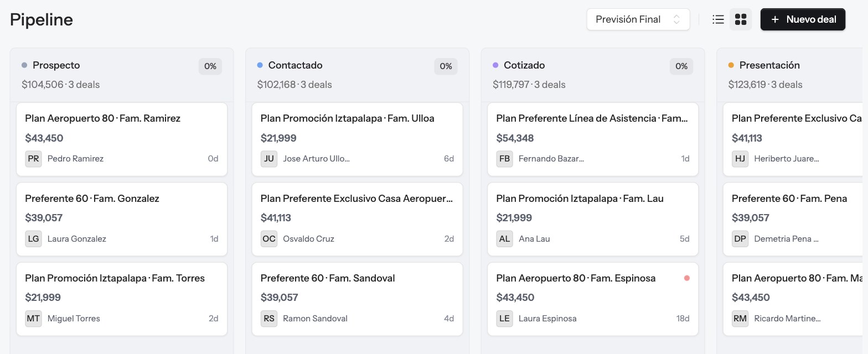Click Ana Lau contact name
Screen dimensions: 868x354
point(534,239)
